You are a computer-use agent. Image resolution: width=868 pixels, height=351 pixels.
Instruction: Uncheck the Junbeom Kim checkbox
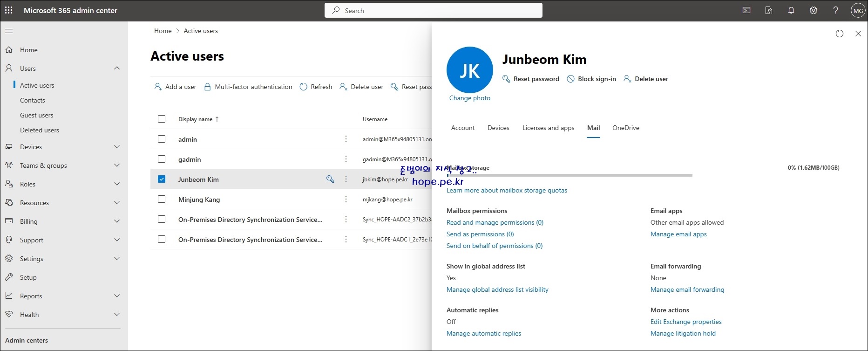(162, 179)
